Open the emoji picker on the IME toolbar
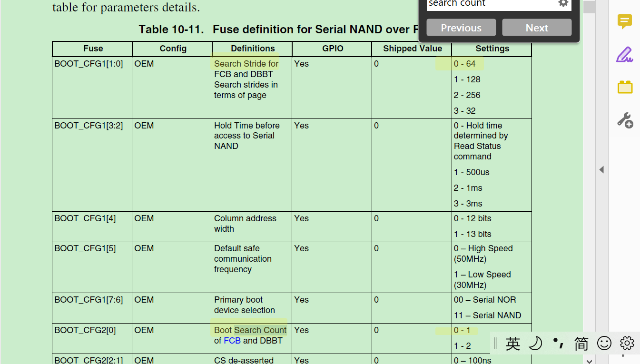Viewport: 640px width, 364px height. (604, 343)
